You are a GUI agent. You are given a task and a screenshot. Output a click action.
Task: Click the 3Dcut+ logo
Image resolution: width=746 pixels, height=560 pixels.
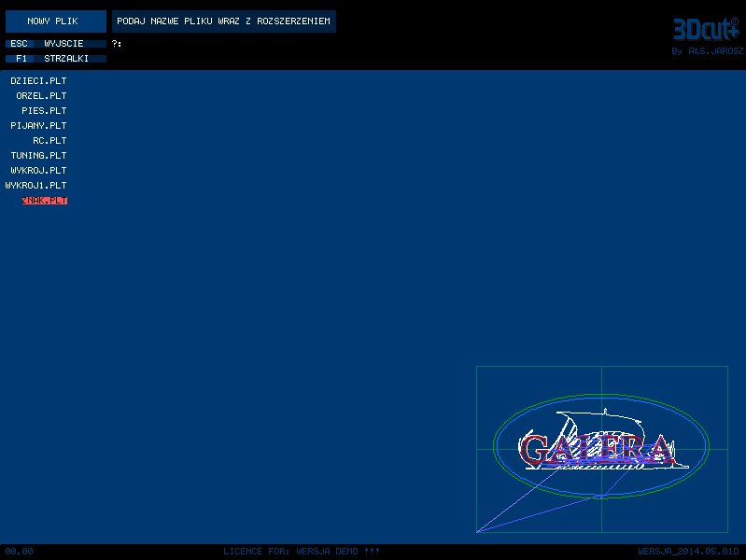pos(706,29)
